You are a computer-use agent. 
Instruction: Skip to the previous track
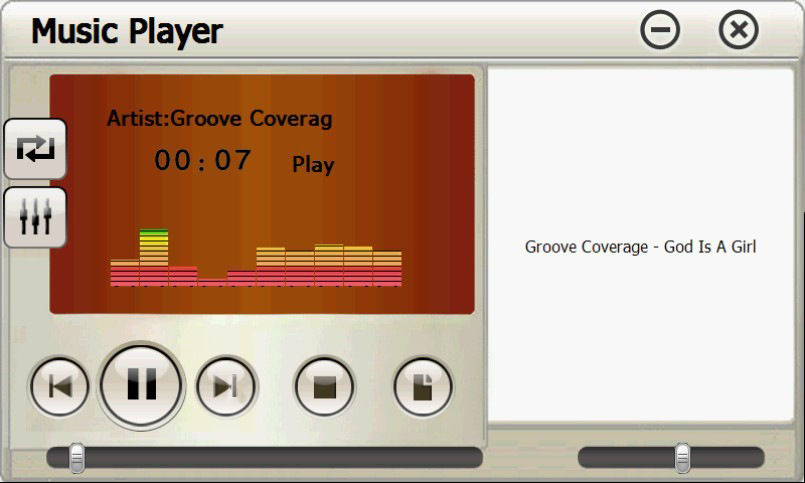click(x=60, y=386)
